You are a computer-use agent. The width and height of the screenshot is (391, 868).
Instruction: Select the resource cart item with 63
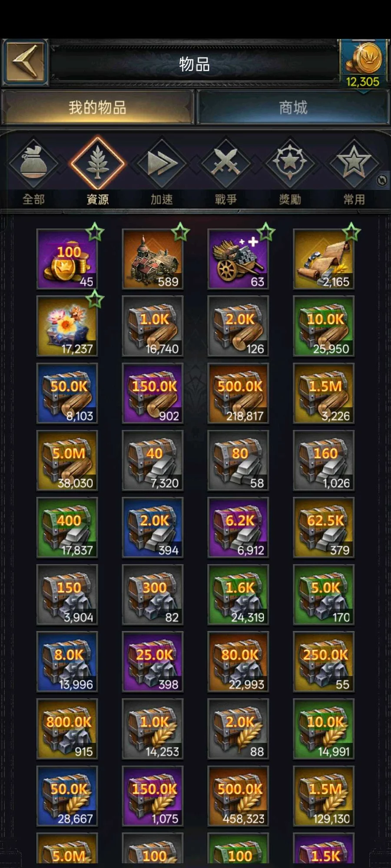pyautogui.click(x=238, y=260)
